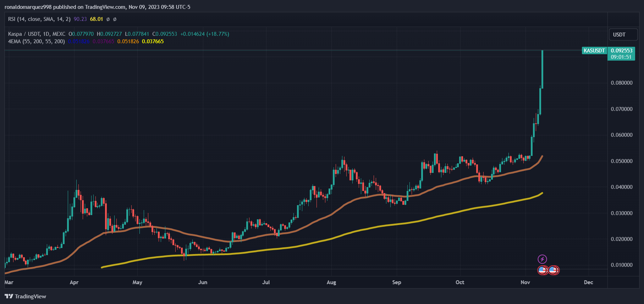Click the purple RSI value 90.23
The image size is (644, 304).
pos(80,19)
